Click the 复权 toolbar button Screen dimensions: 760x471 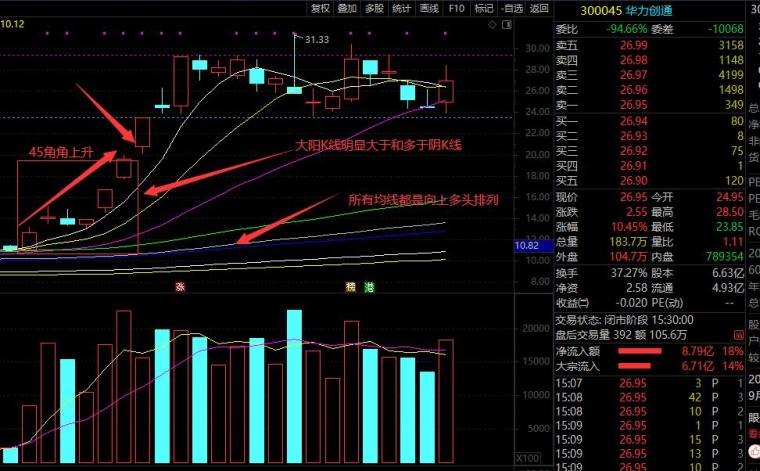(x=320, y=8)
